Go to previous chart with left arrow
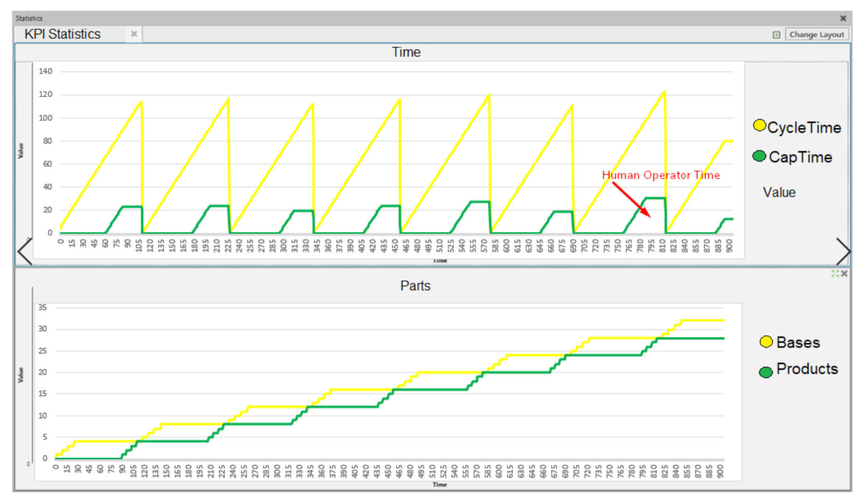The width and height of the screenshot is (866, 504). point(25,251)
